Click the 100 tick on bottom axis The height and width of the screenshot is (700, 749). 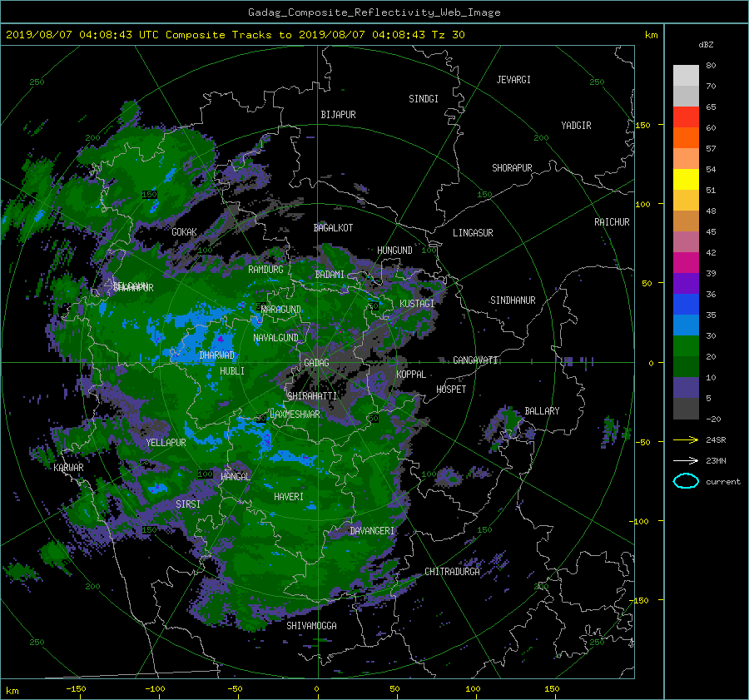(x=473, y=689)
